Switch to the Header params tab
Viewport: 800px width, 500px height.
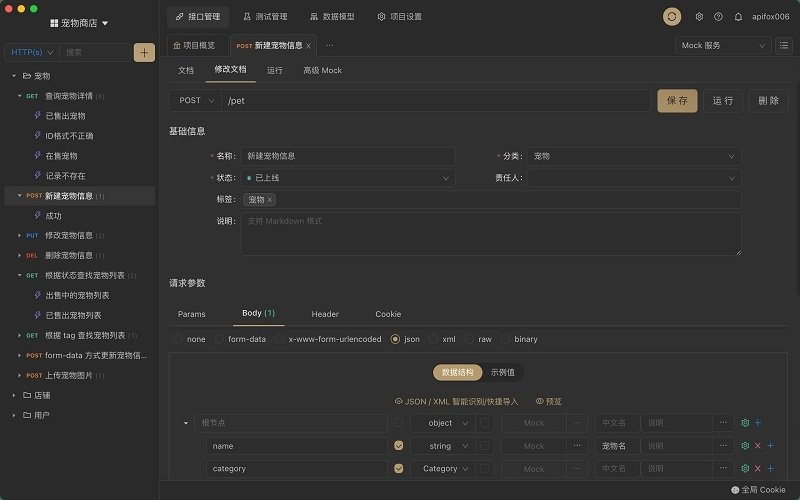coord(325,314)
